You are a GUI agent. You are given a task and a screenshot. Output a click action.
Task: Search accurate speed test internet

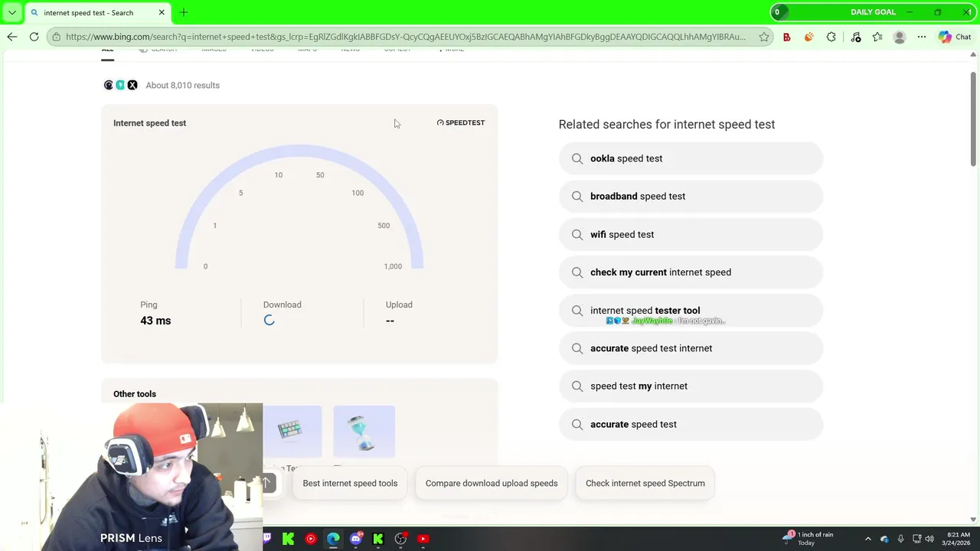tap(691, 348)
